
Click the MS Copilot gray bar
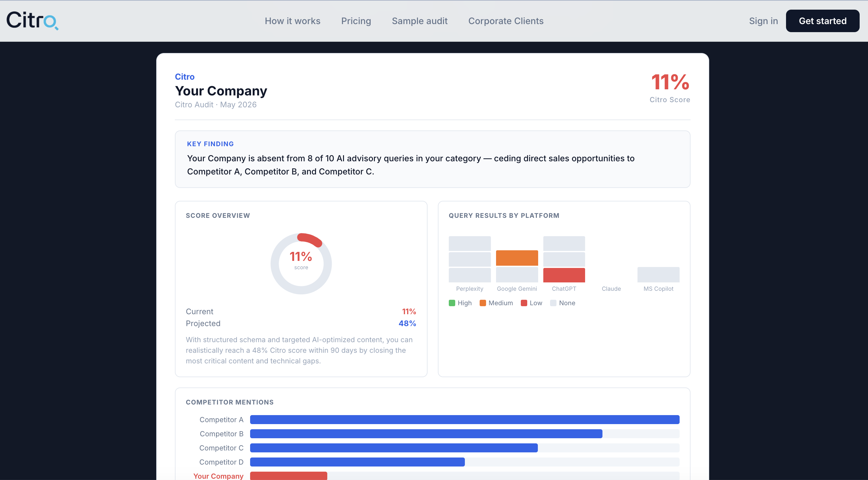click(x=658, y=274)
